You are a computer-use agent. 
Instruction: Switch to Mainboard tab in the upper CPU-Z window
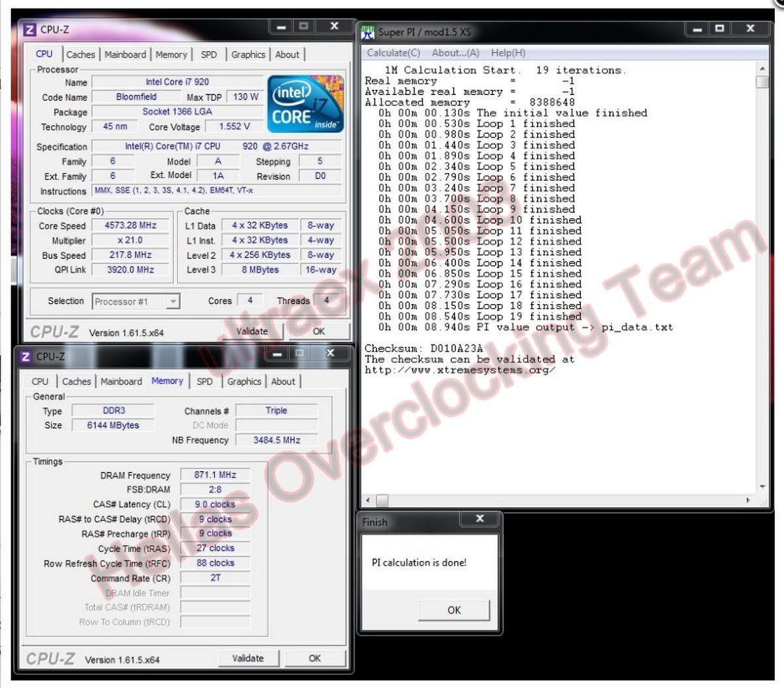(125, 54)
